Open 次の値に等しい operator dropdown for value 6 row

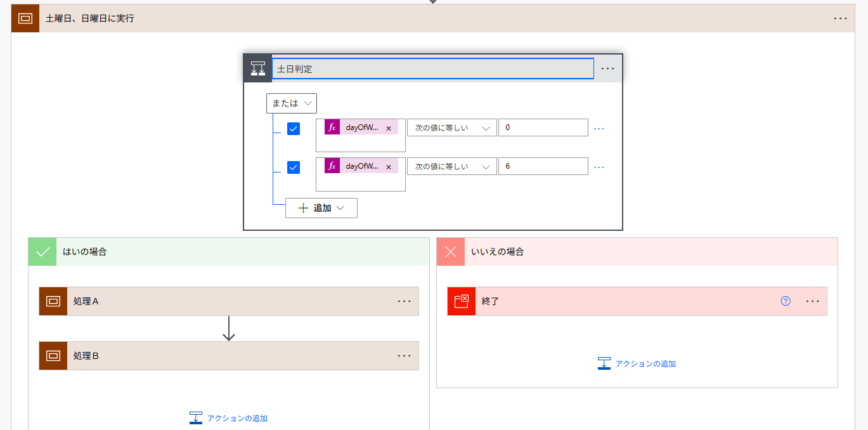(x=452, y=167)
